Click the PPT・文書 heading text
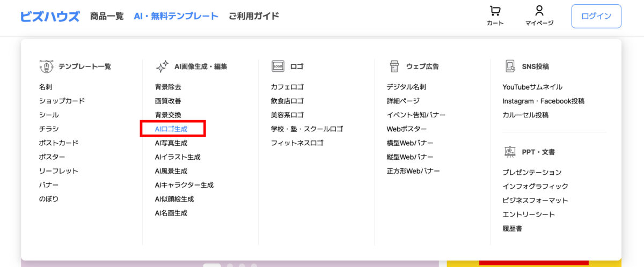Viewport: 644px width, 267px height. (538, 152)
